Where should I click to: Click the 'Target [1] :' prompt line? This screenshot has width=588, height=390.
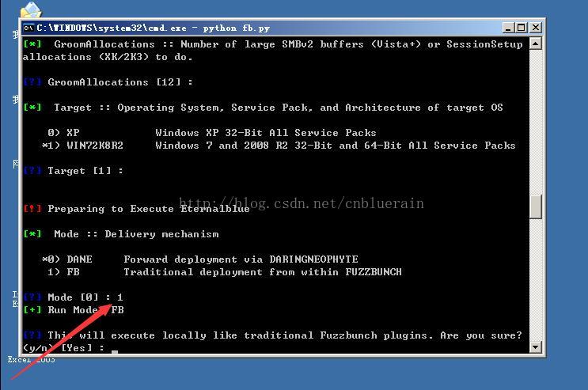(73, 171)
